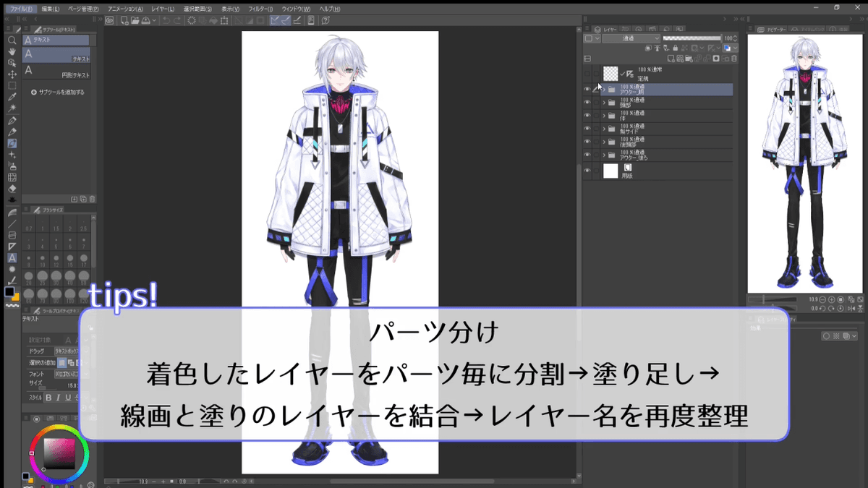Click the New raster layer icon
This screenshot has width=868, height=488.
[671, 58]
